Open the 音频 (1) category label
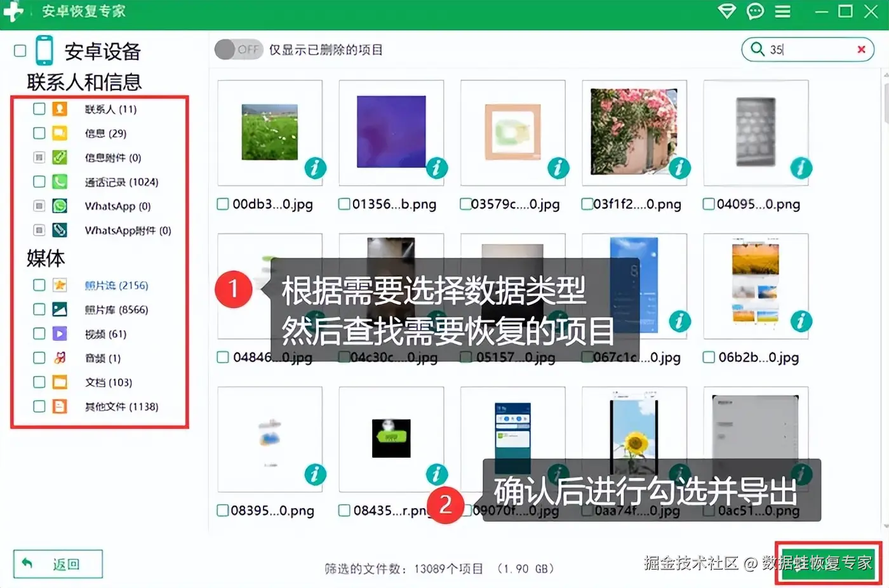The image size is (889, 588). pos(103,358)
